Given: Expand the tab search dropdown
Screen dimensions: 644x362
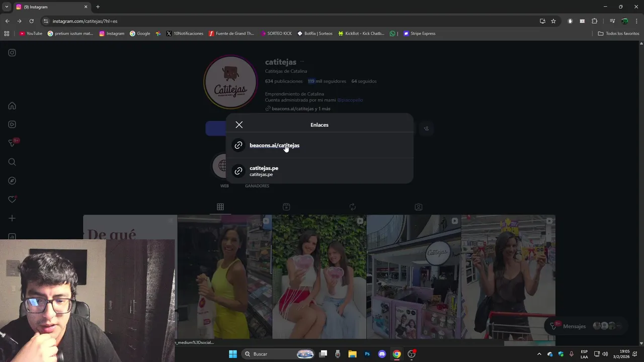Looking at the screenshot, I should click(x=7, y=7).
